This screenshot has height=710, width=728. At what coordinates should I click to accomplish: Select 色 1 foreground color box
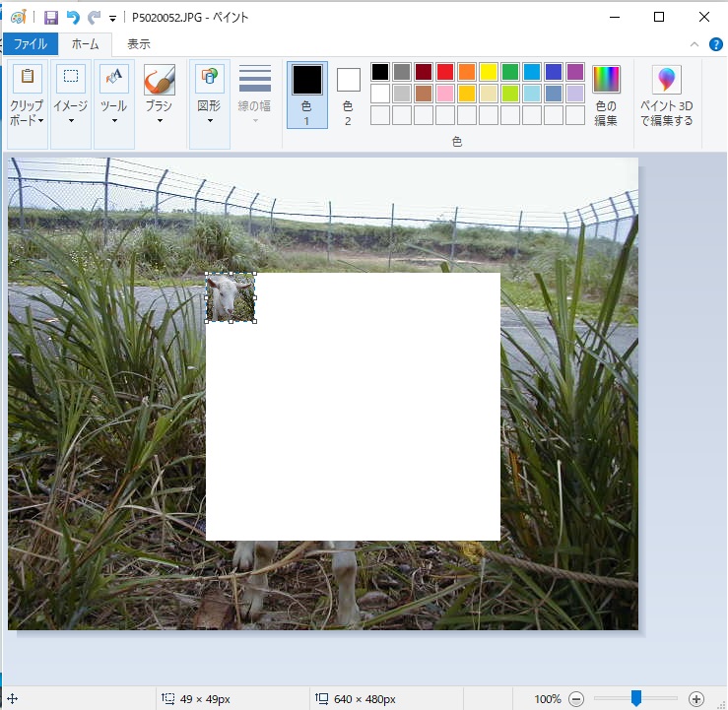click(307, 96)
